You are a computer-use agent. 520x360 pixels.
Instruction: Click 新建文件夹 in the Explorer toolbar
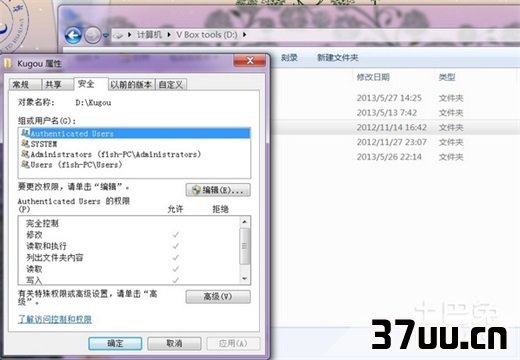(337, 58)
